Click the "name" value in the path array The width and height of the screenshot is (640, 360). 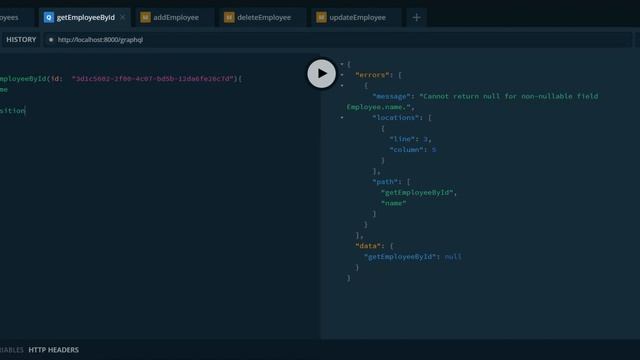(393, 203)
